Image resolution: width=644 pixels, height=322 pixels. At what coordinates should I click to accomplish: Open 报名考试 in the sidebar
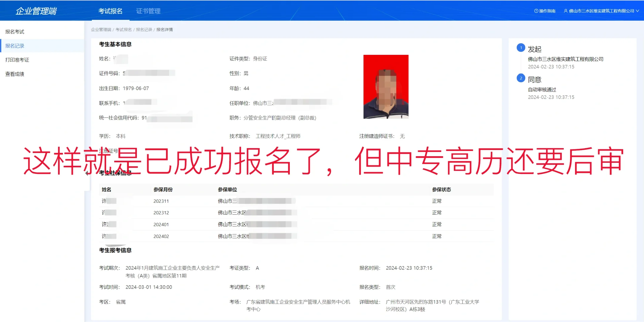tap(15, 32)
